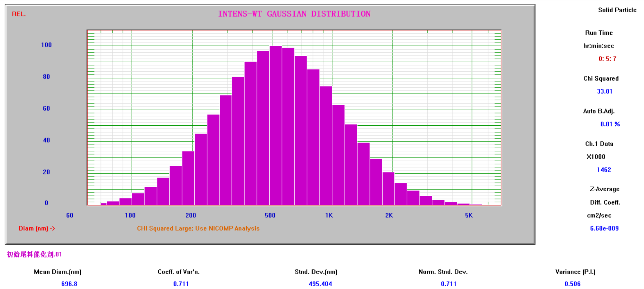Click the tallest histogram bar at the peak
Screen dimensions: 644x289
point(275,125)
